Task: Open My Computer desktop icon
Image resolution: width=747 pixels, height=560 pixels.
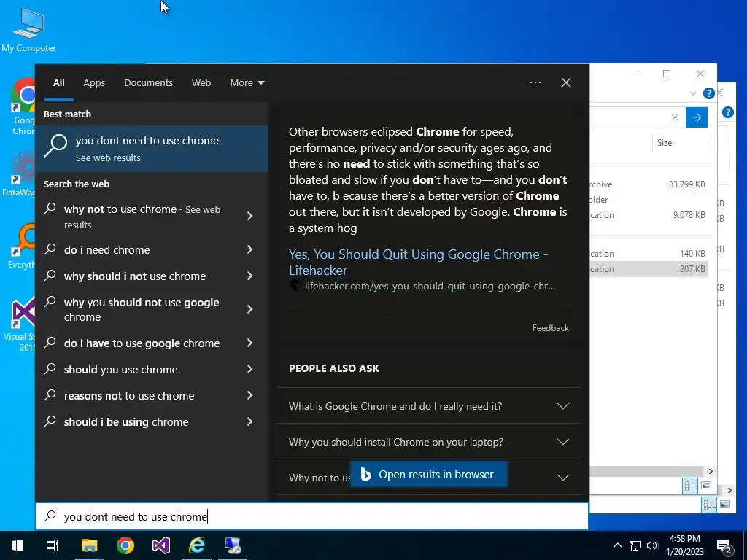Action: point(28,29)
